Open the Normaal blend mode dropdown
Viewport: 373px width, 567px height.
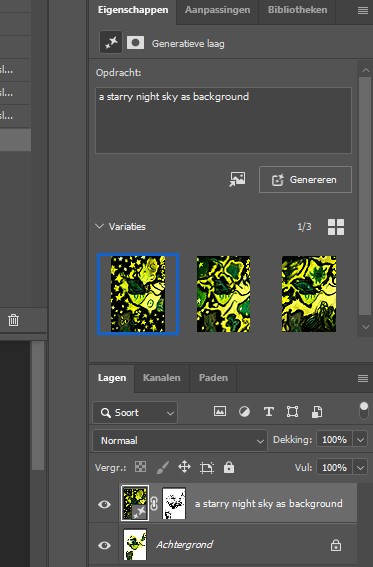click(180, 440)
